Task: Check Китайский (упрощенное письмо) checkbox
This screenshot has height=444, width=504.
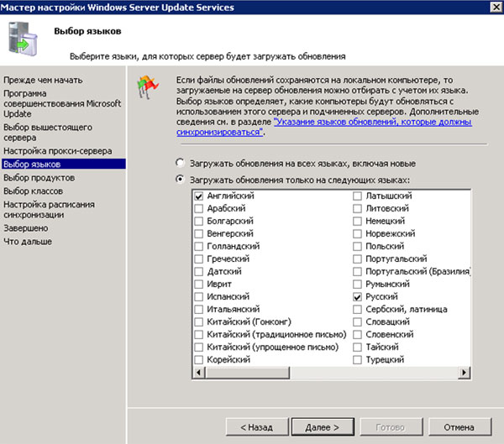Action: (198, 347)
